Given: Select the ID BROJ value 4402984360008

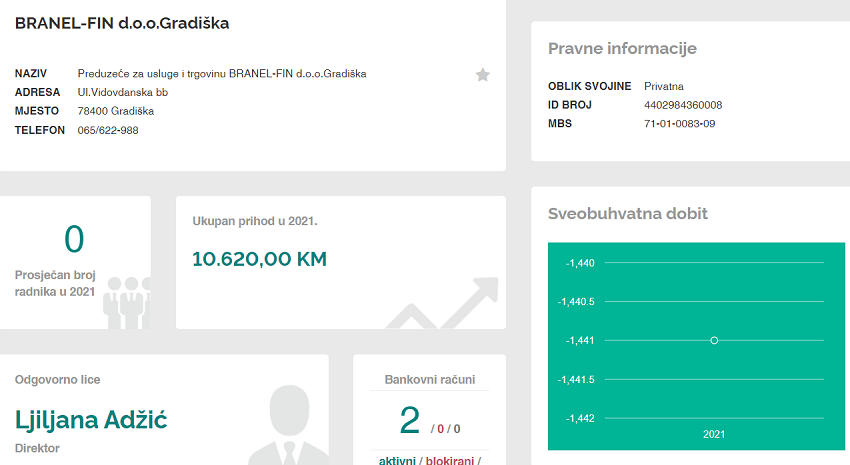Looking at the screenshot, I should point(683,105).
